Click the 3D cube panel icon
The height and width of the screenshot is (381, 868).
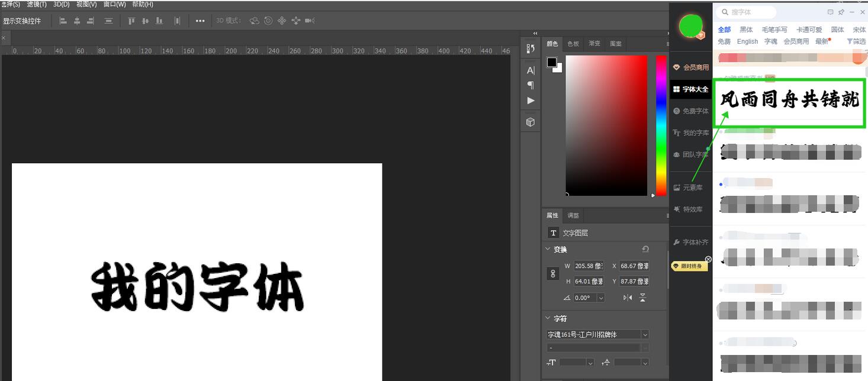530,121
